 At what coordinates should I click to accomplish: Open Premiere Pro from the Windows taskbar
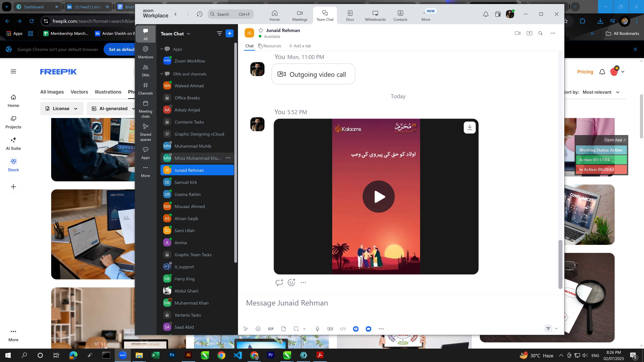[x=271, y=355]
